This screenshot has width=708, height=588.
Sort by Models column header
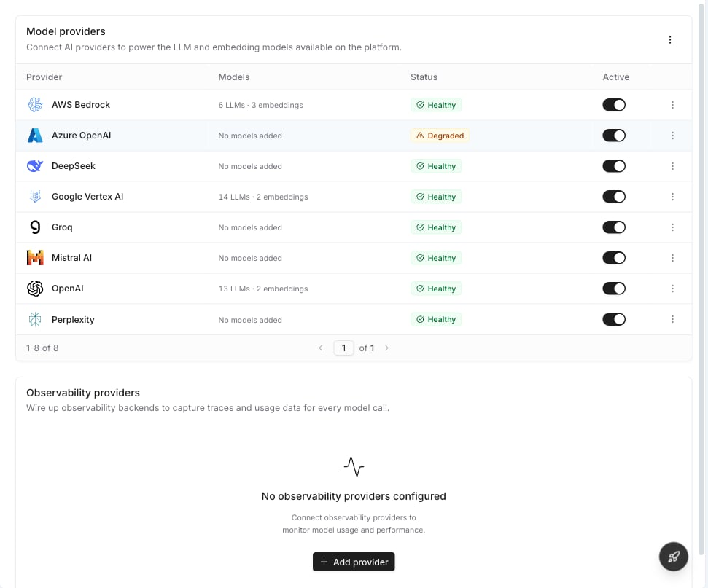coord(234,77)
